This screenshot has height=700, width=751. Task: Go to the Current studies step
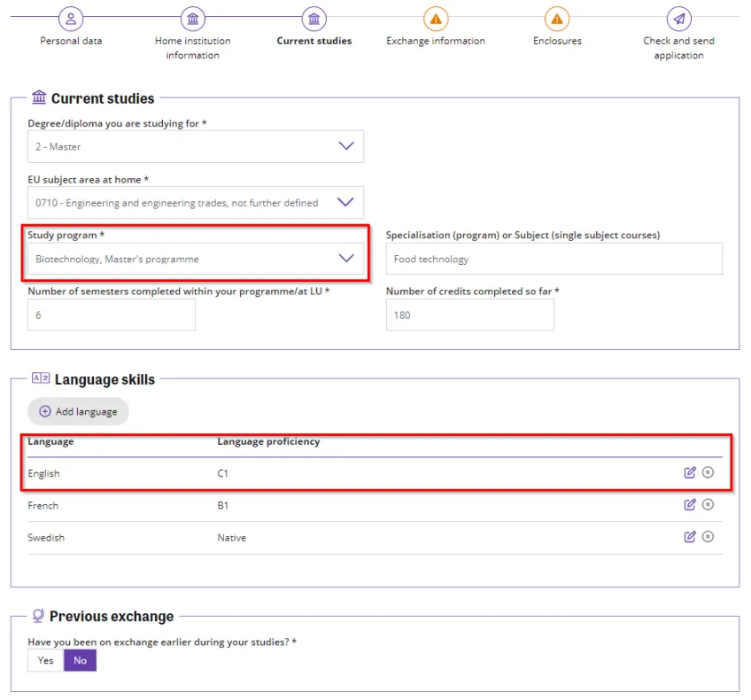coord(314,19)
